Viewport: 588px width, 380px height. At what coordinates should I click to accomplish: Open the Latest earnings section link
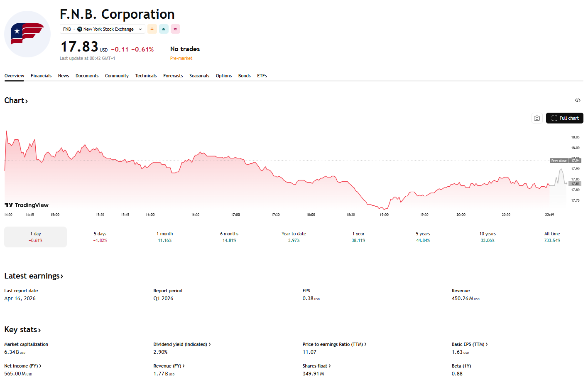[x=34, y=276]
